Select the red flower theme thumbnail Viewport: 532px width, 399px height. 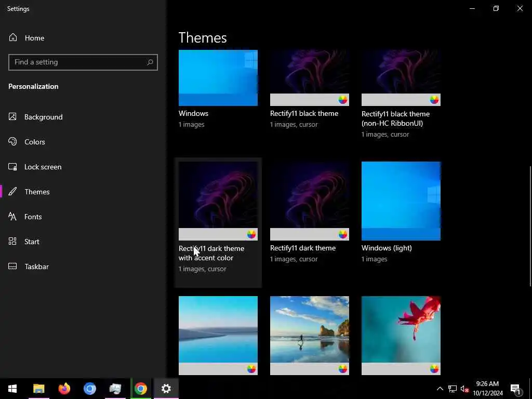pyautogui.click(x=401, y=336)
